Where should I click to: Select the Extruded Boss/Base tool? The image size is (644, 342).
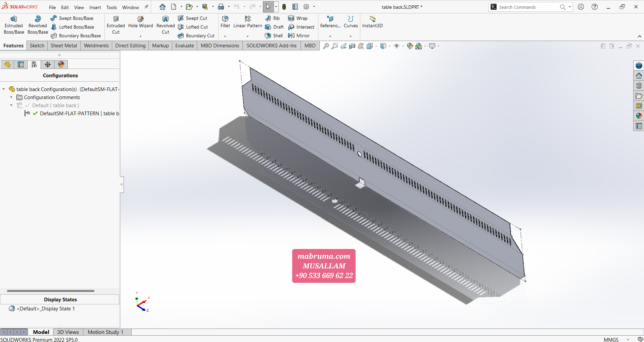coord(14,25)
